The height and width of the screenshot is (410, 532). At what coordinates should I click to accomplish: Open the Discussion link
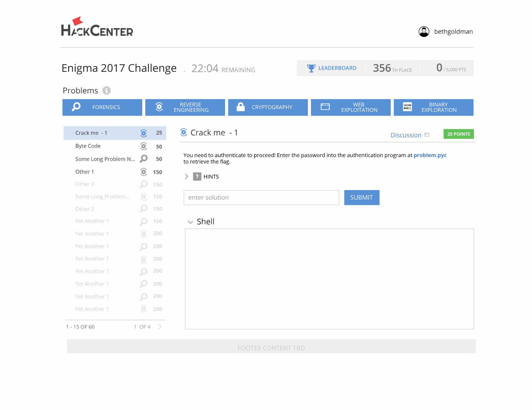click(x=406, y=135)
